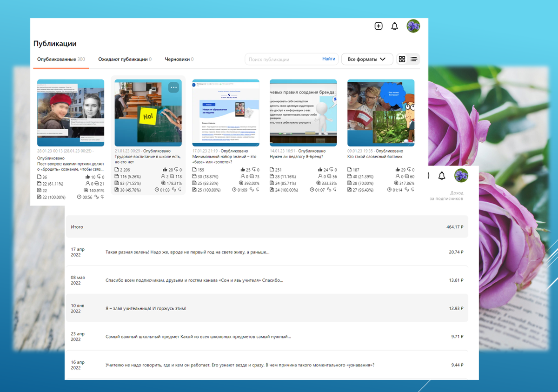Viewport: 558px width, 392px height.
Task: Click income value 9.71 ₽
Action: [457, 337]
